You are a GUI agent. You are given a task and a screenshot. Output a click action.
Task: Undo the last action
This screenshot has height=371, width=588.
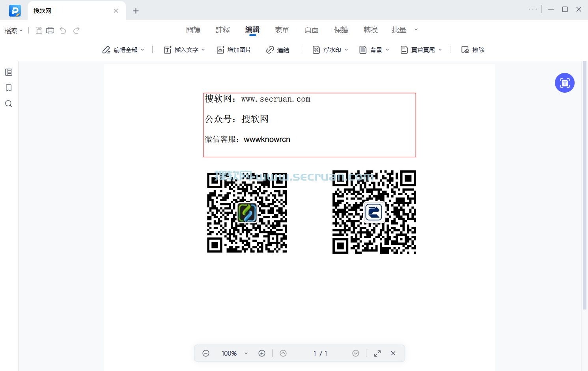pyautogui.click(x=63, y=30)
